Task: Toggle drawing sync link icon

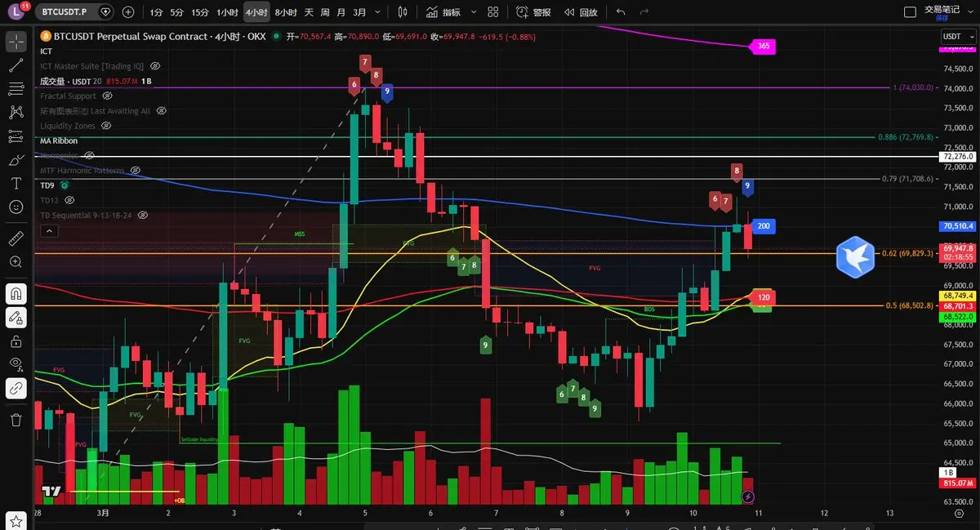Action: click(16, 389)
